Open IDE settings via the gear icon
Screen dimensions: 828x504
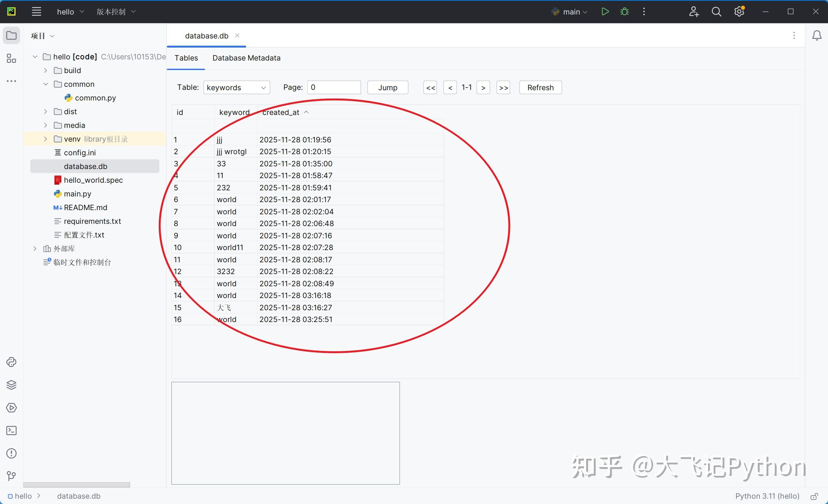coord(739,11)
